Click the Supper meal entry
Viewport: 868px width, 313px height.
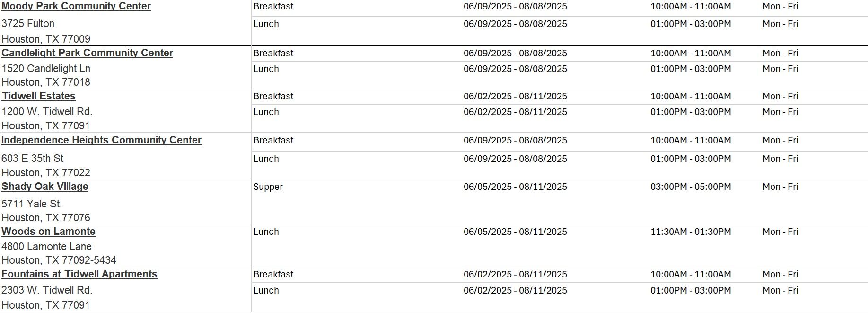pyautogui.click(x=268, y=187)
